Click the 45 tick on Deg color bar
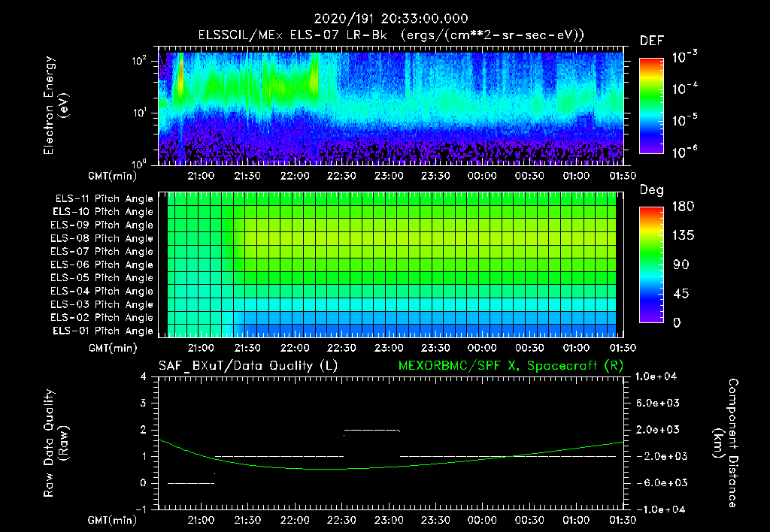Image resolution: width=770 pixels, height=532 pixels. click(681, 294)
